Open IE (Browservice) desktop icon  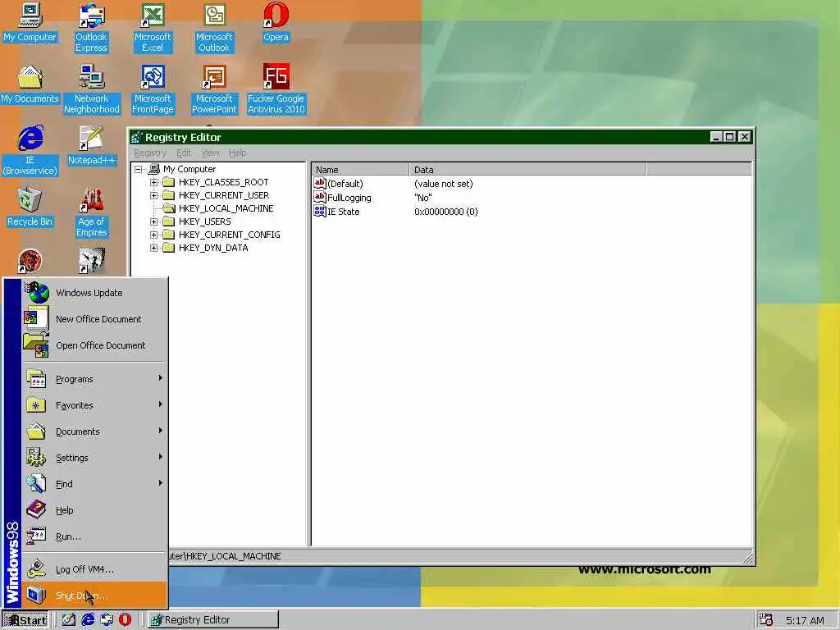pyautogui.click(x=30, y=151)
